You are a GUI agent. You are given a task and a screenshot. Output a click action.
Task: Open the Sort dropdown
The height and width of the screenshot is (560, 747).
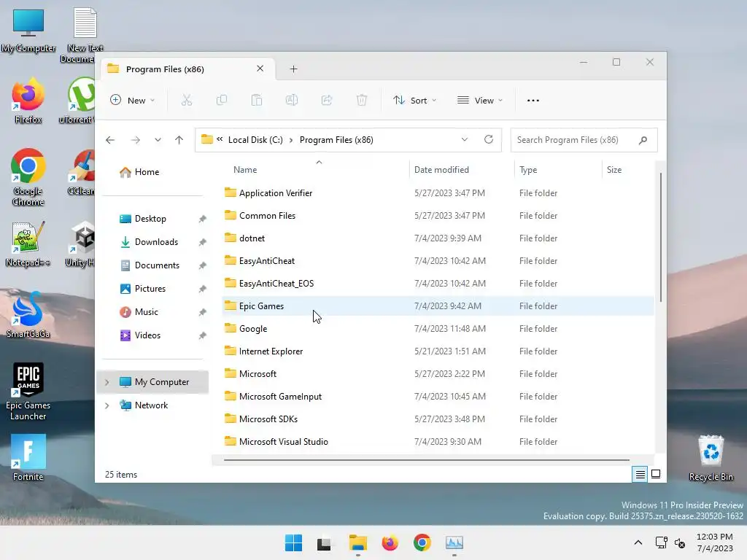point(414,101)
